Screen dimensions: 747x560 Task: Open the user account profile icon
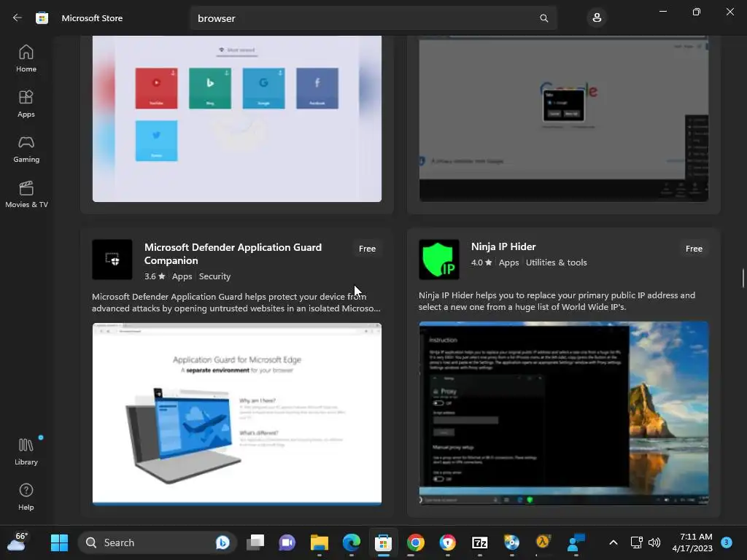pos(597,18)
